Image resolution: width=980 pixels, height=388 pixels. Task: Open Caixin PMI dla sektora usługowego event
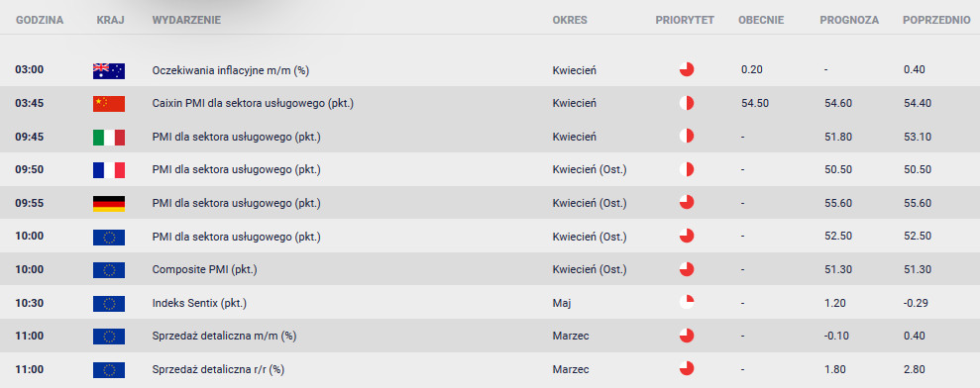click(x=253, y=104)
